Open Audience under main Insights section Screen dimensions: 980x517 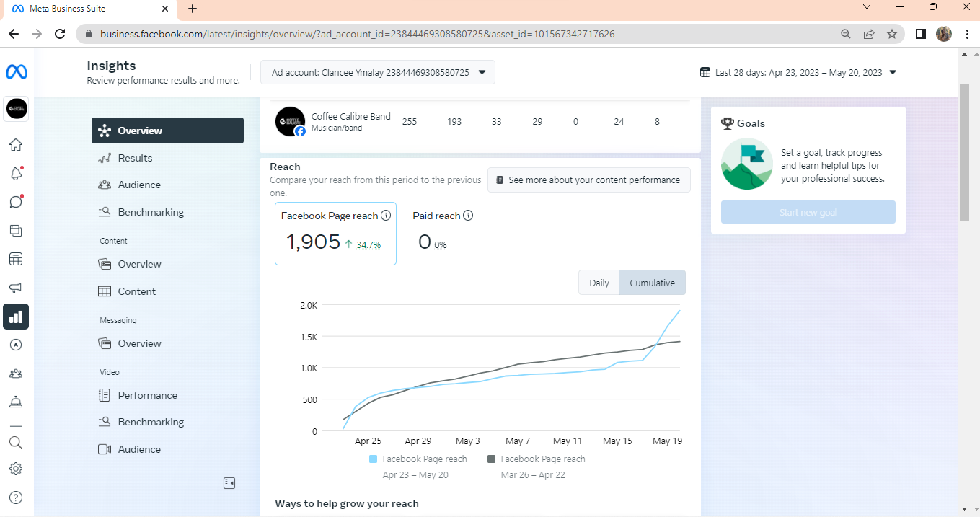pos(167,185)
